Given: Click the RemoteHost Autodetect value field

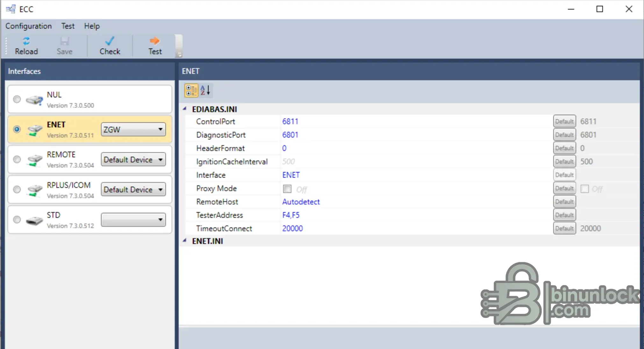Looking at the screenshot, I should point(301,202).
